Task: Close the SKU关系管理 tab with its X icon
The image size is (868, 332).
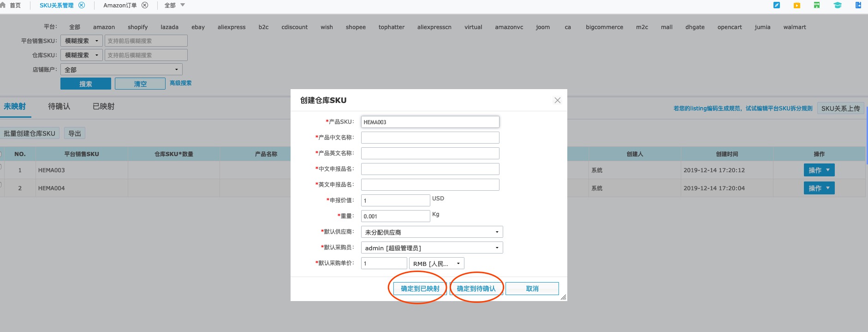Action: point(82,5)
